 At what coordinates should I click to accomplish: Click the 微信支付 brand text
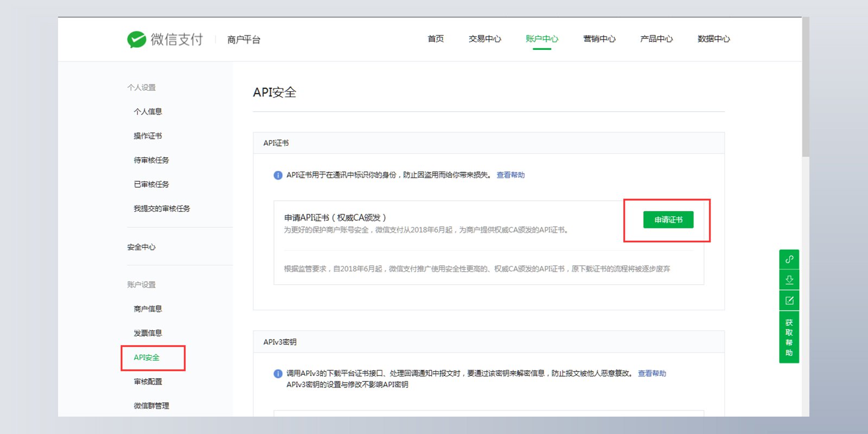pos(176,40)
